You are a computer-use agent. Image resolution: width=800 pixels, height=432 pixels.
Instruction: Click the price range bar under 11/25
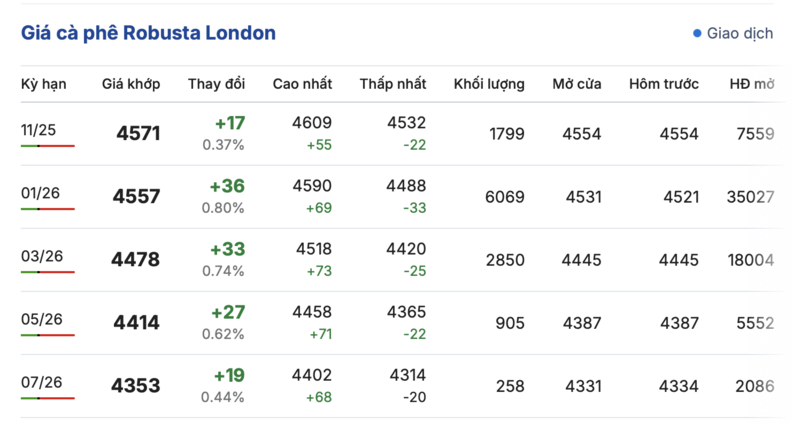point(48,146)
